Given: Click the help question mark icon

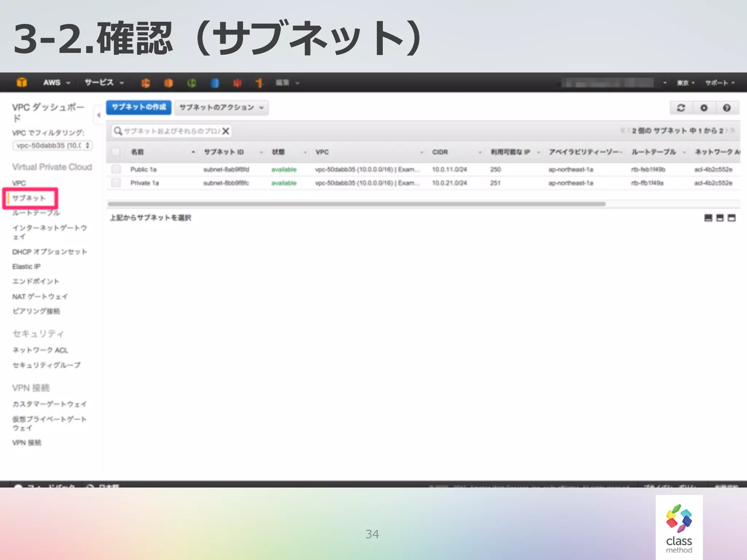Looking at the screenshot, I should [x=727, y=108].
